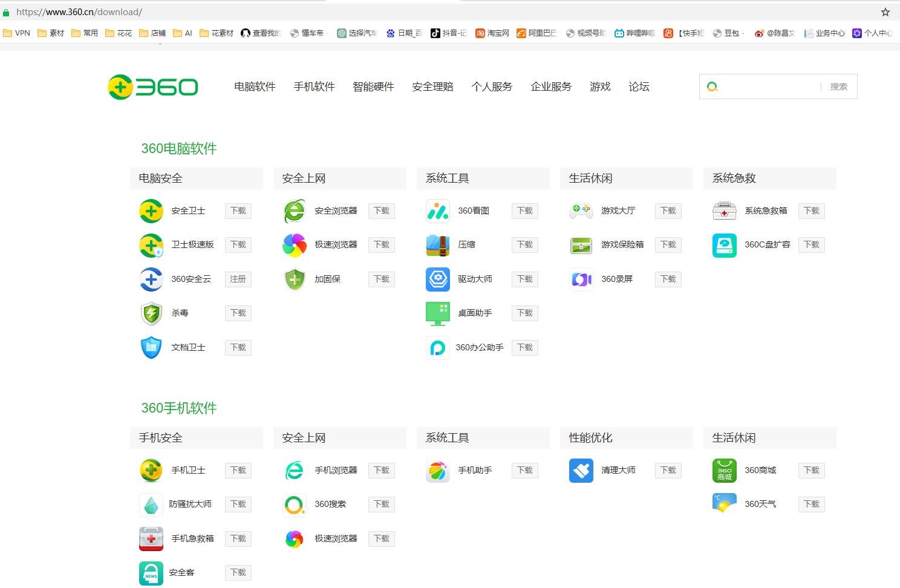Screen dimensions: 900x588
Task: Click the 360 logo in the header
Action: [x=153, y=87]
